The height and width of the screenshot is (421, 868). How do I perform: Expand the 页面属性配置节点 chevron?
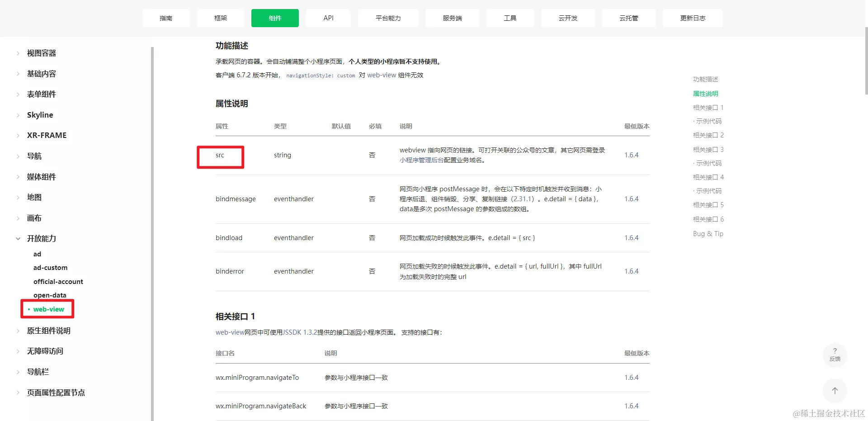tap(18, 393)
